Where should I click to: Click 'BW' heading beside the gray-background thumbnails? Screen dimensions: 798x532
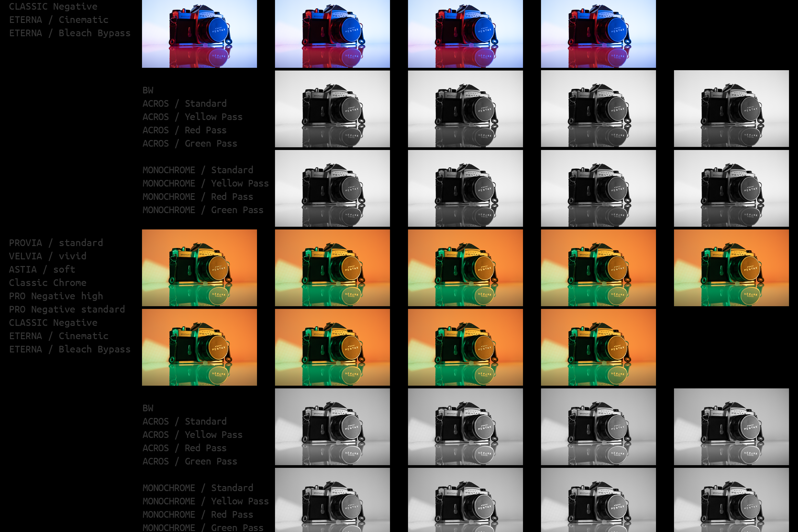(148, 408)
